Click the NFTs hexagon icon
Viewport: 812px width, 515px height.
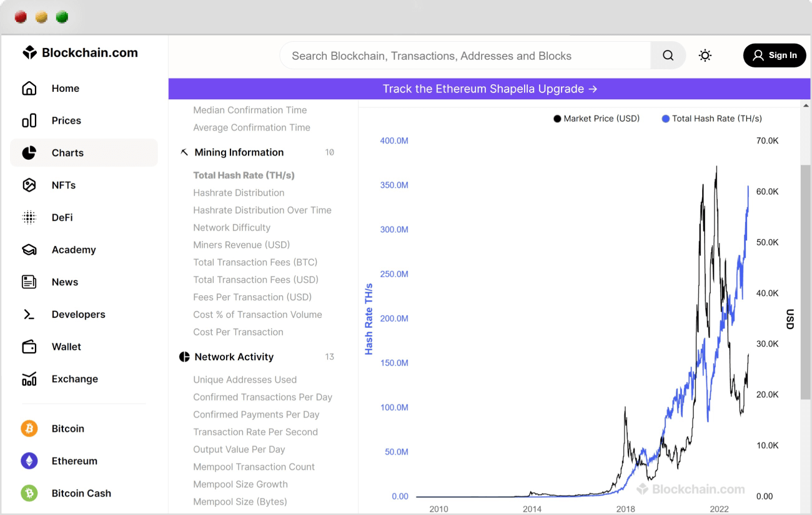click(29, 185)
